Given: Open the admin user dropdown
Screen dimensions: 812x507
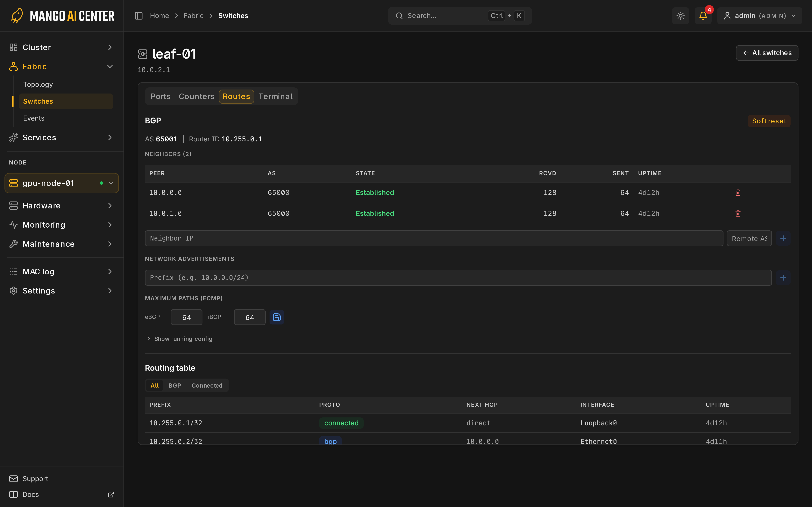Looking at the screenshot, I should tap(760, 16).
